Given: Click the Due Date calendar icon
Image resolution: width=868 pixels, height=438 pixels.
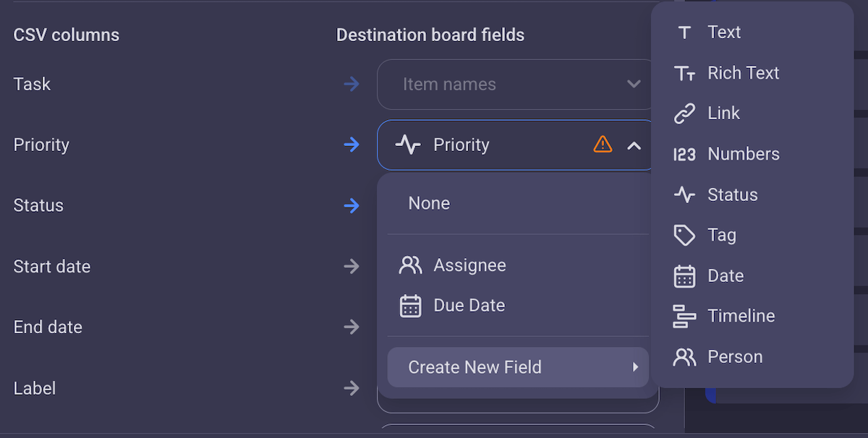Looking at the screenshot, I should pos(411,305).
